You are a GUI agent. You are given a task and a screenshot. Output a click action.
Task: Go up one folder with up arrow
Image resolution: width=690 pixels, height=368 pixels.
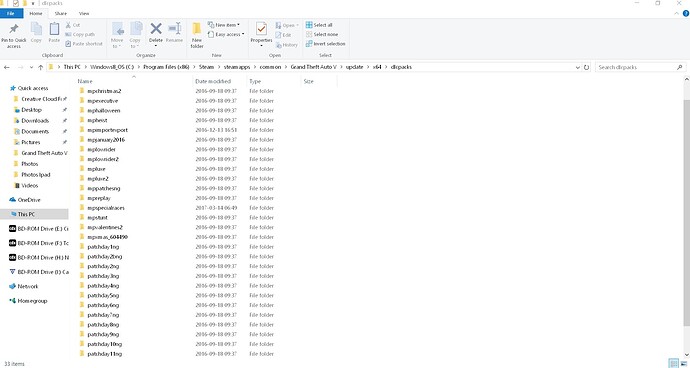coord(40,67)
